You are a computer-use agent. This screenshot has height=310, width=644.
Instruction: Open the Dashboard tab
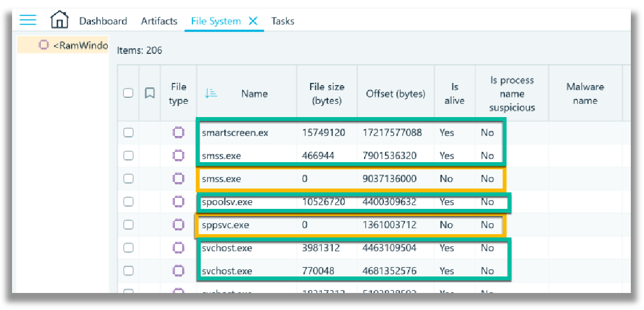[103, 21]
